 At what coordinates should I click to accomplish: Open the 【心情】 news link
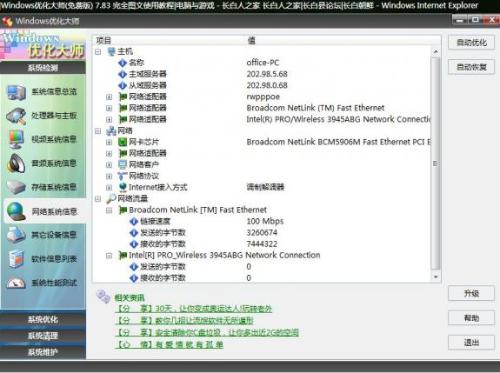(169, 345)
